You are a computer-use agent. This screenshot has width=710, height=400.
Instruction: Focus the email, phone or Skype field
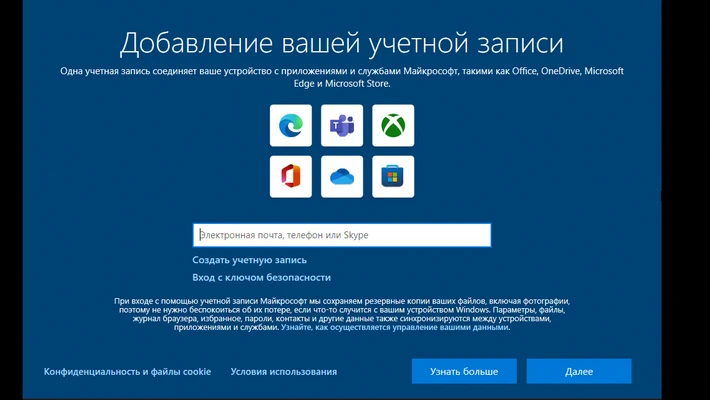pyautogui.click(x=342, y=235)
